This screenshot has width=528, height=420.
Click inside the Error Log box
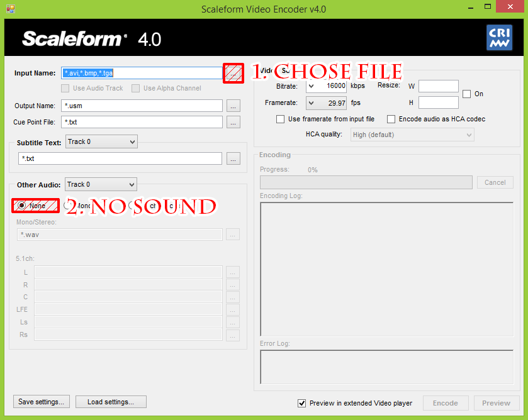tap(386, 367)
